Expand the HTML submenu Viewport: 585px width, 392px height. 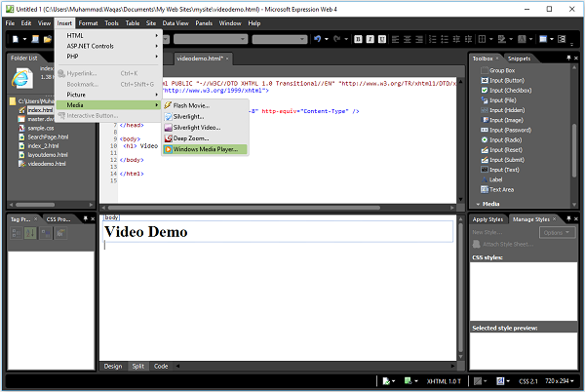(75, 36)
